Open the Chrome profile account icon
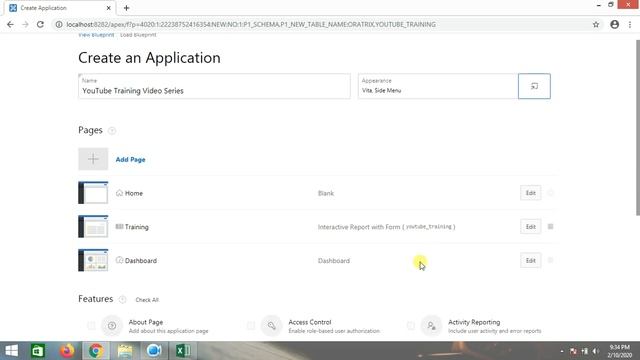Image resolution: width=640 pixels, height=360 pixels. tap(614, 24)
